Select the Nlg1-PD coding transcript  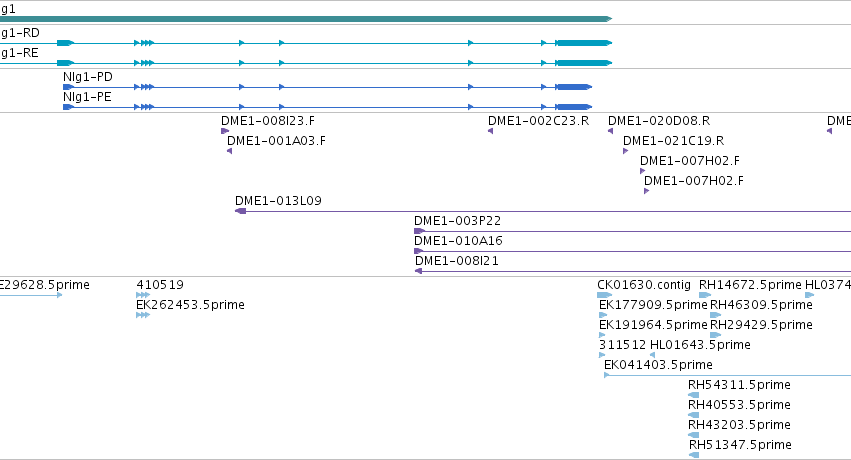click(x=327, y=87)
